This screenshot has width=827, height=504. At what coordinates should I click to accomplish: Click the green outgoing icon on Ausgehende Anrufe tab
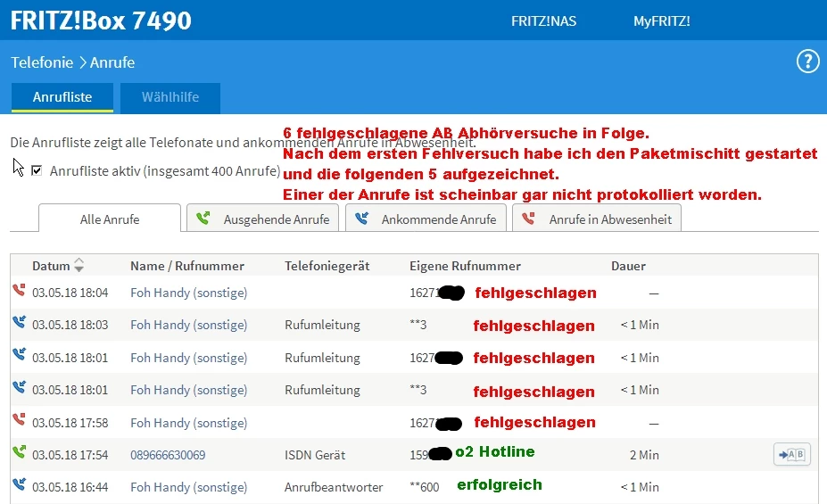click(203, 218)
